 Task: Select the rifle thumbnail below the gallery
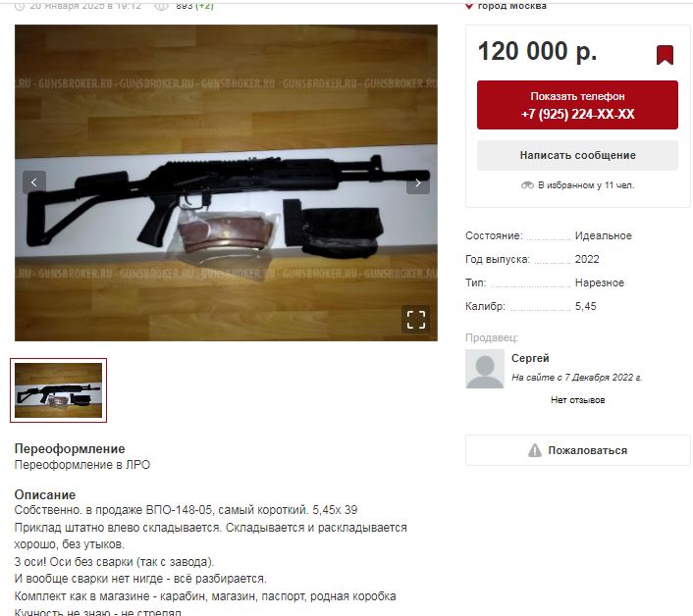[58, 390]
